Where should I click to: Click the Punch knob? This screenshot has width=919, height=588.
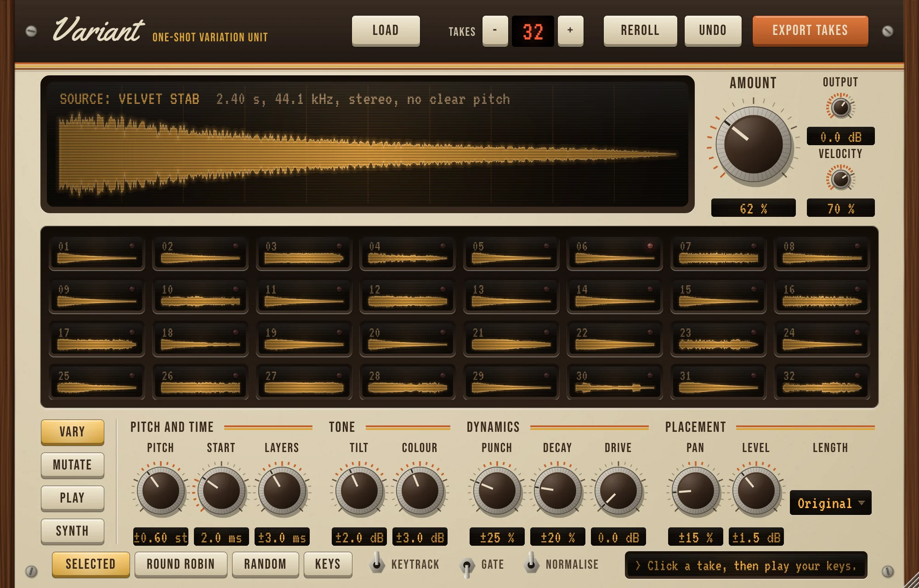point(497,491)
